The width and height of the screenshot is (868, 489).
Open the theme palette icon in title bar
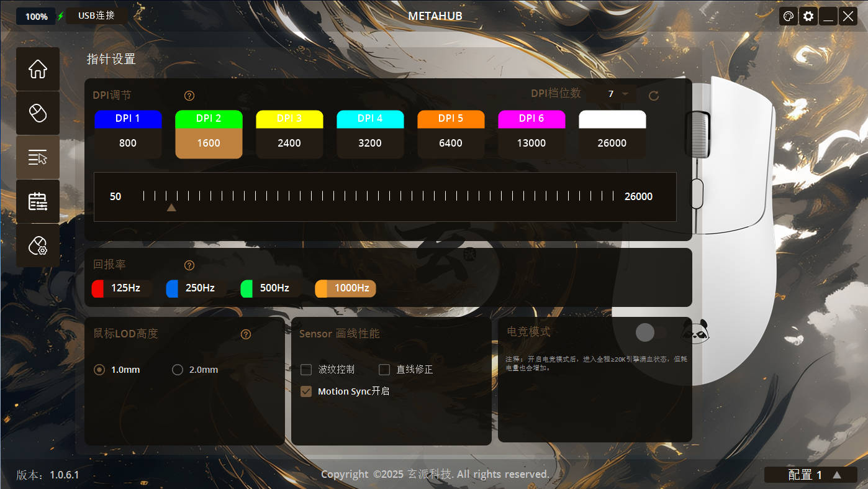point(789,16)
